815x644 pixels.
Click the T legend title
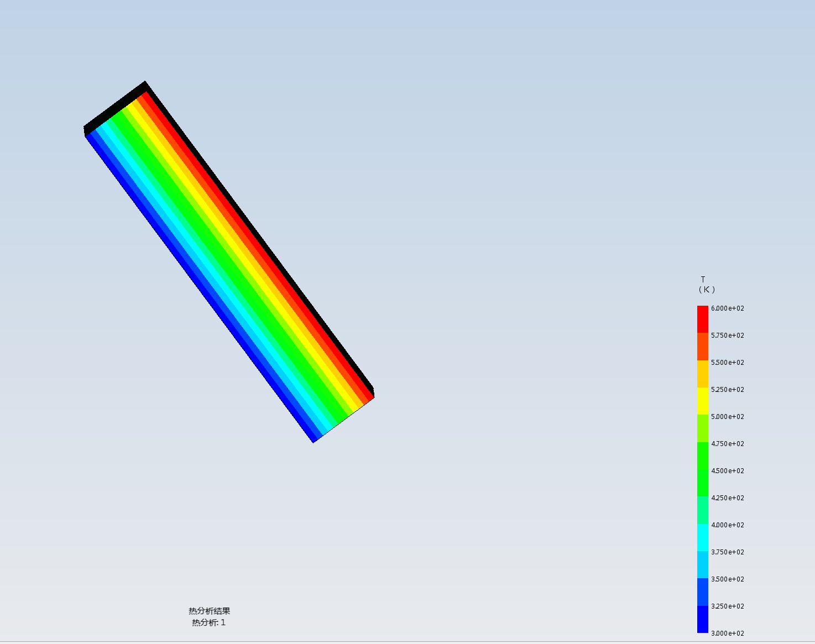click(703, 280)
